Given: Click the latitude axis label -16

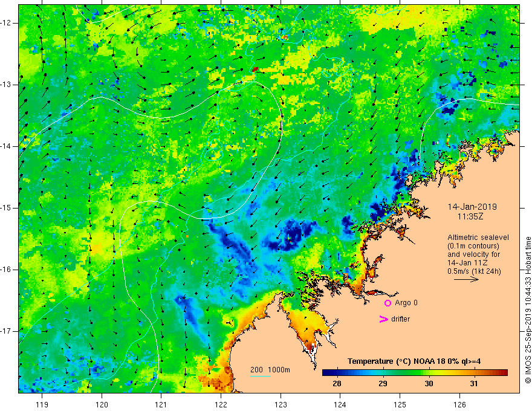Looking at the screenshot, I should point(6,270).
